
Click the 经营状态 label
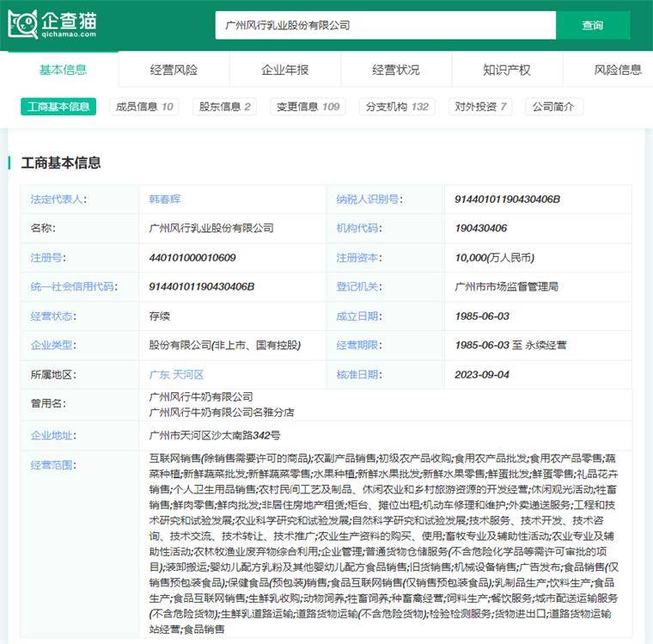click(53, 316)
